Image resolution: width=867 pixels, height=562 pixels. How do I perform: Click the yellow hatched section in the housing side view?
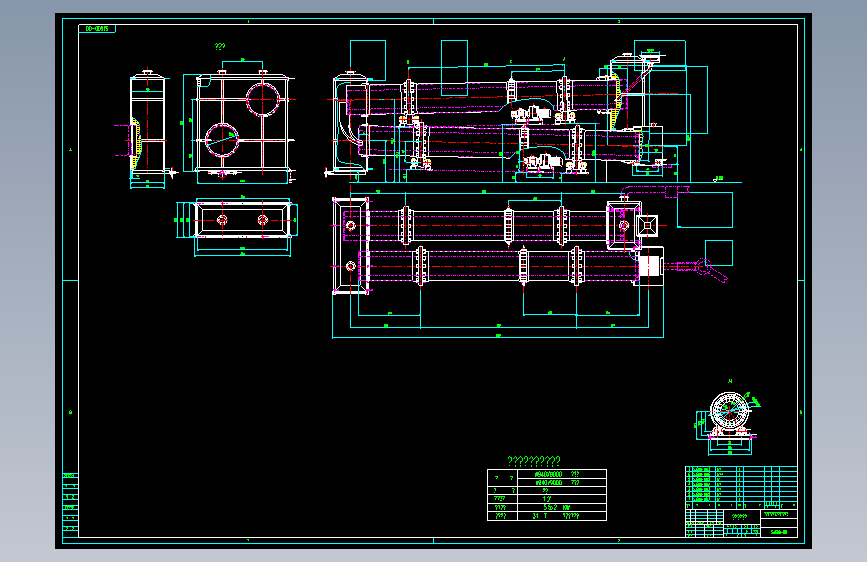pos(136,143)
